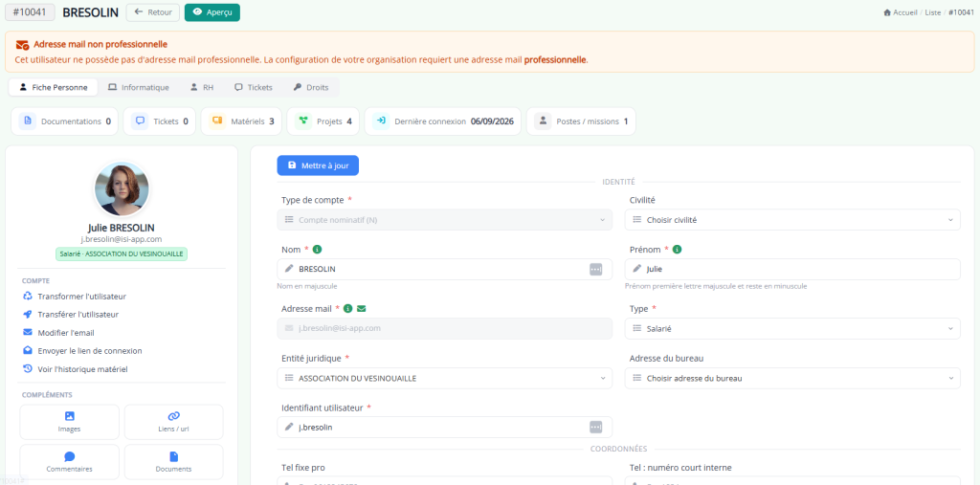Open Transformer l'utilisateur link
The height and width of the screenshot is (485, 980).
tap(82, 297)
